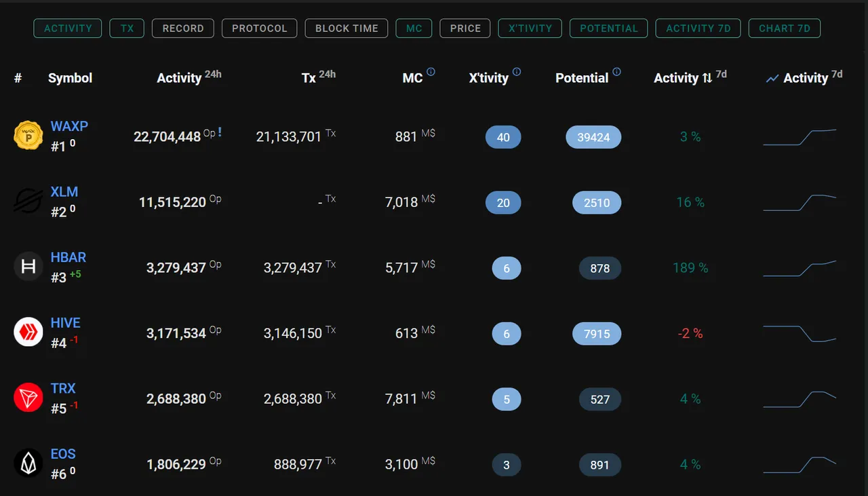Viewport: 868px width, 496px height.
Task: Click info icon beside Potential header
Action: pyautogui.click(x=616, y=72)
